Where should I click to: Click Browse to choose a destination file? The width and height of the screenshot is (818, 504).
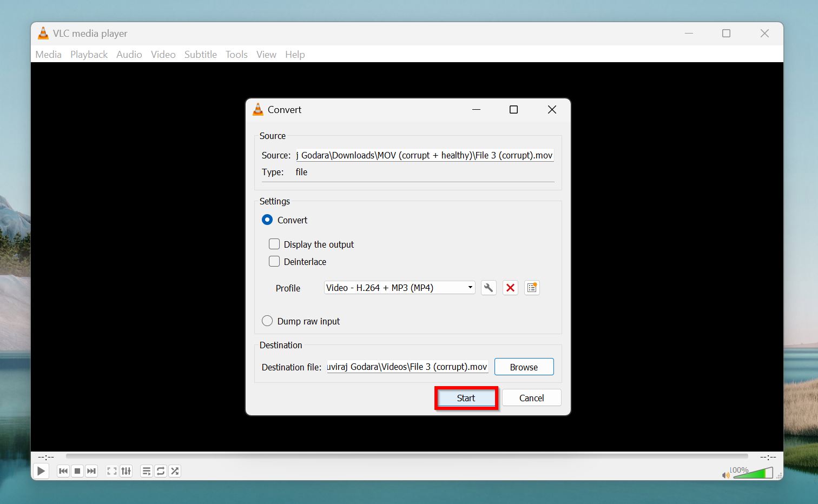[x=523, y=367]
